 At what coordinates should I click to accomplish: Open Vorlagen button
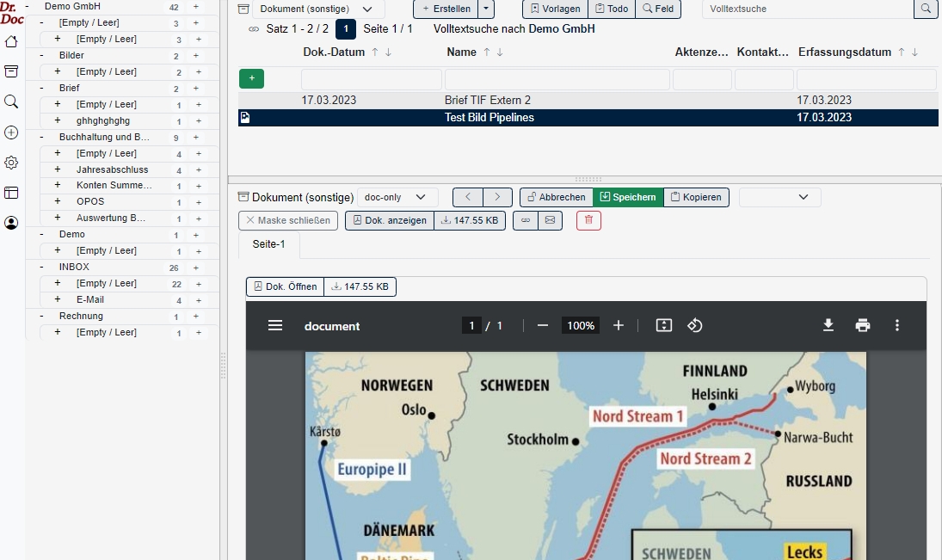555,9
